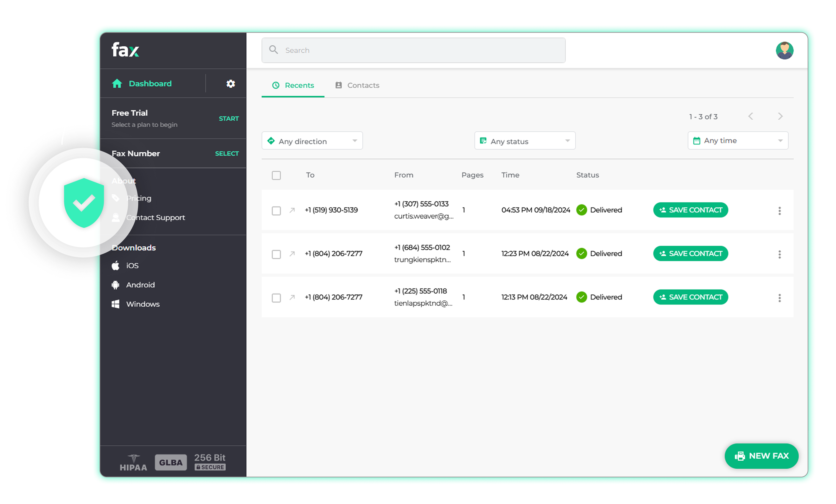Select the checkbox for the +1 (519) 930-5139 fax

coord(276,211)
